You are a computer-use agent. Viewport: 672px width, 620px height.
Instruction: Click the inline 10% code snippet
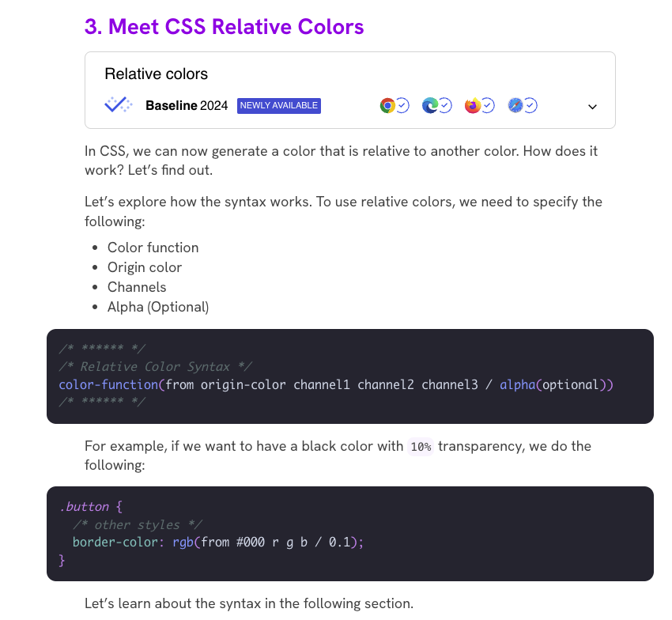(421, 447)
